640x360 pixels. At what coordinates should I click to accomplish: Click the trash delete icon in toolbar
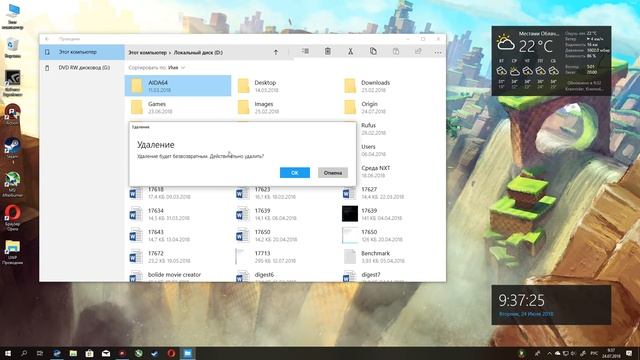coord(327,51)
